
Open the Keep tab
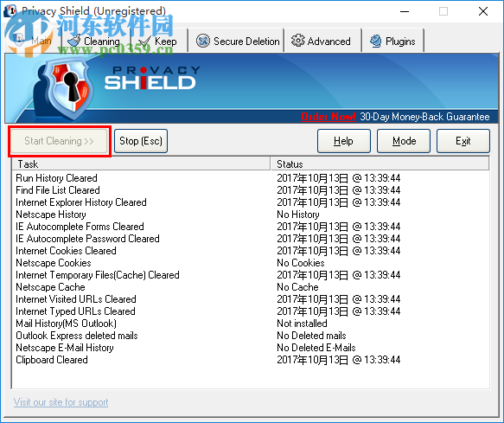[159, 42]
